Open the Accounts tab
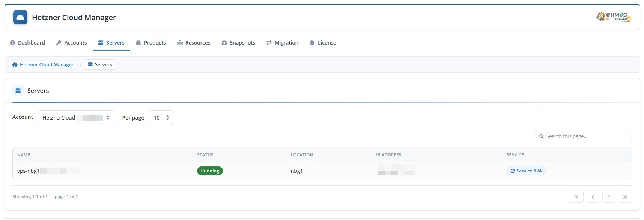 [x=71, y=43]
